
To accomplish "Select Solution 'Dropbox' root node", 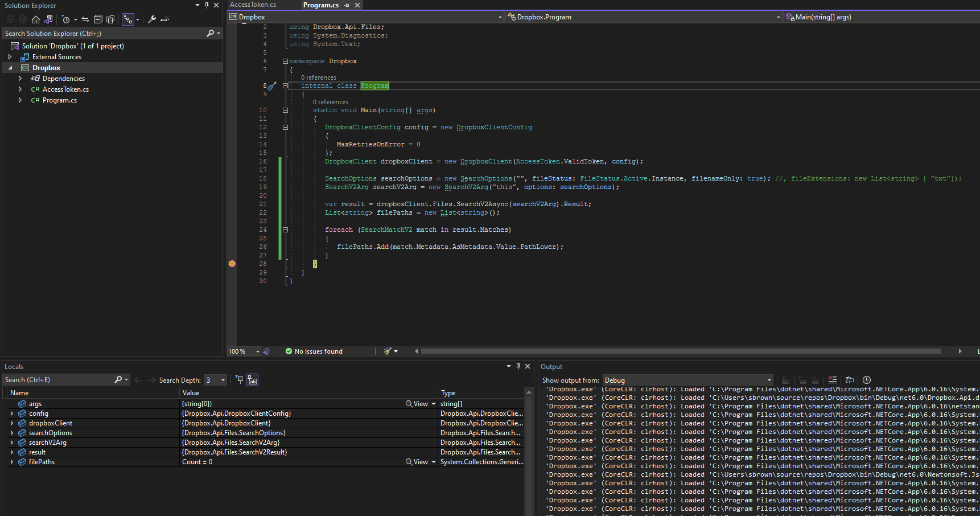I will [x=73, y=46].
